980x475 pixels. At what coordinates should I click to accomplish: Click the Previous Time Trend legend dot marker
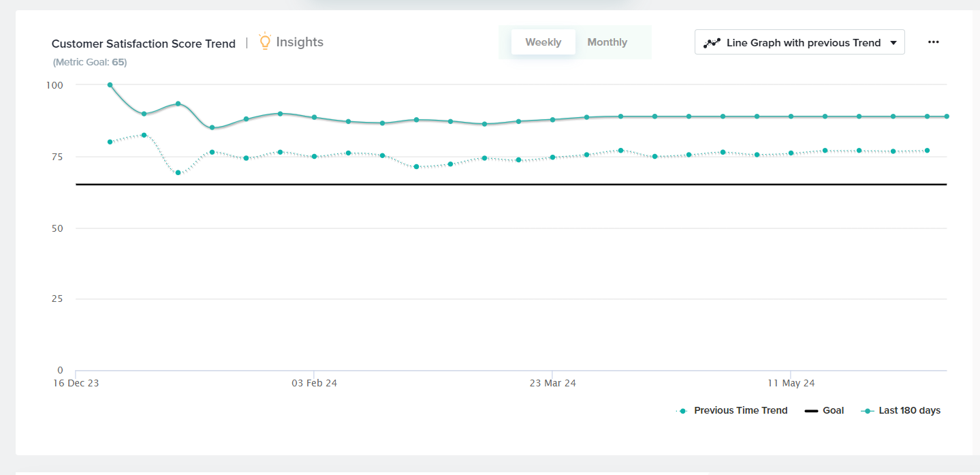click(682, 411)
